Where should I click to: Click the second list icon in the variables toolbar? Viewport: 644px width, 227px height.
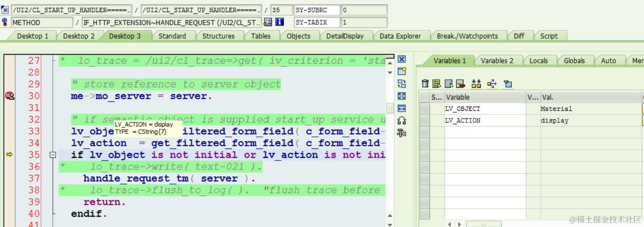pos(448,84)
